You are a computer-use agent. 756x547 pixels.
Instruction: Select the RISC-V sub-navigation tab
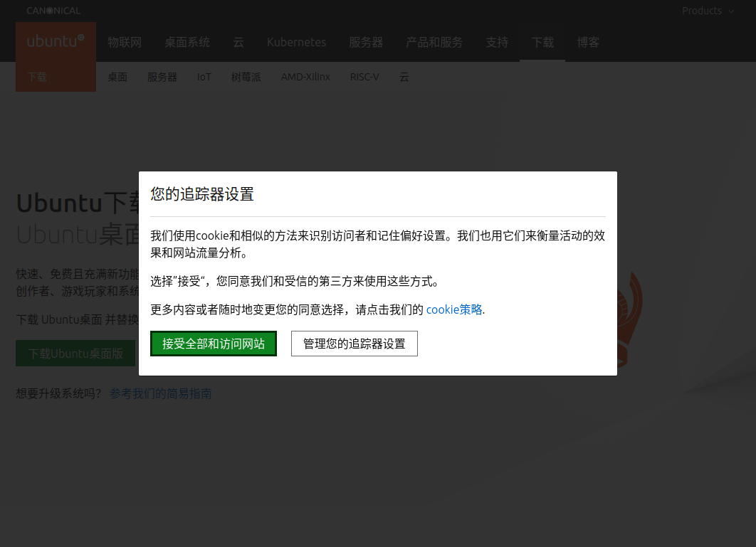(364, 77)
